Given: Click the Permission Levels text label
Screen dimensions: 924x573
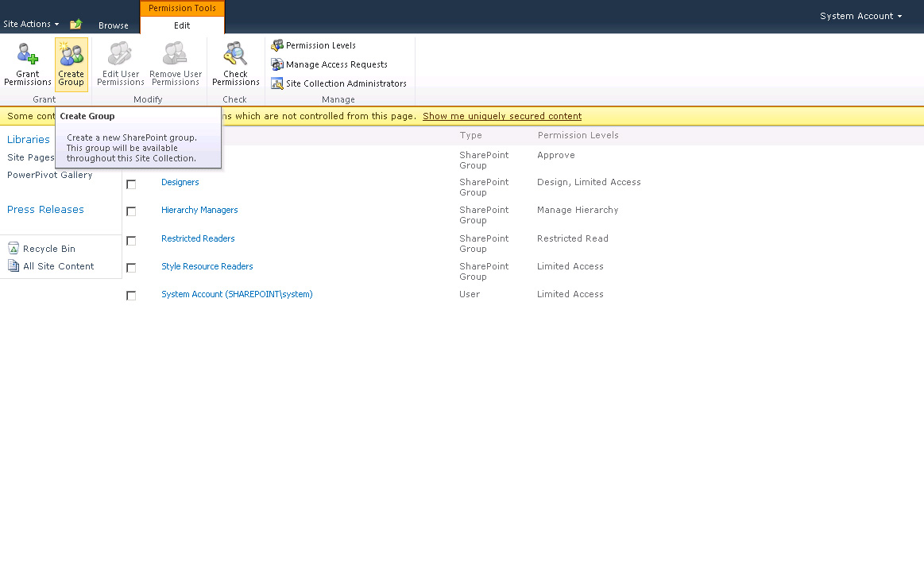Looking at the screenshot, I should (x=320, y=45).
